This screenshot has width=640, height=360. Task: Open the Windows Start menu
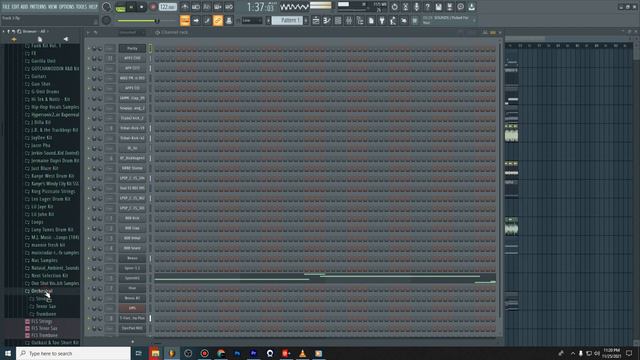8,353
